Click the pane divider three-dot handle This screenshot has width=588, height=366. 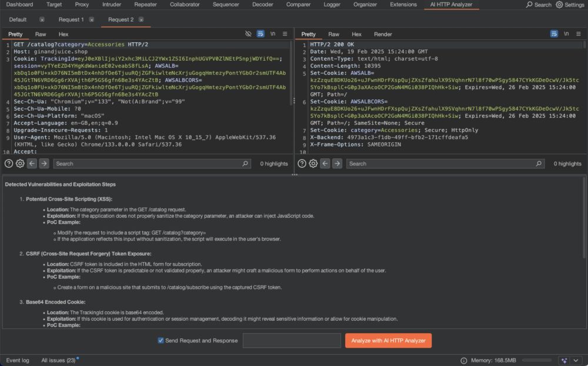pos(295,175)
